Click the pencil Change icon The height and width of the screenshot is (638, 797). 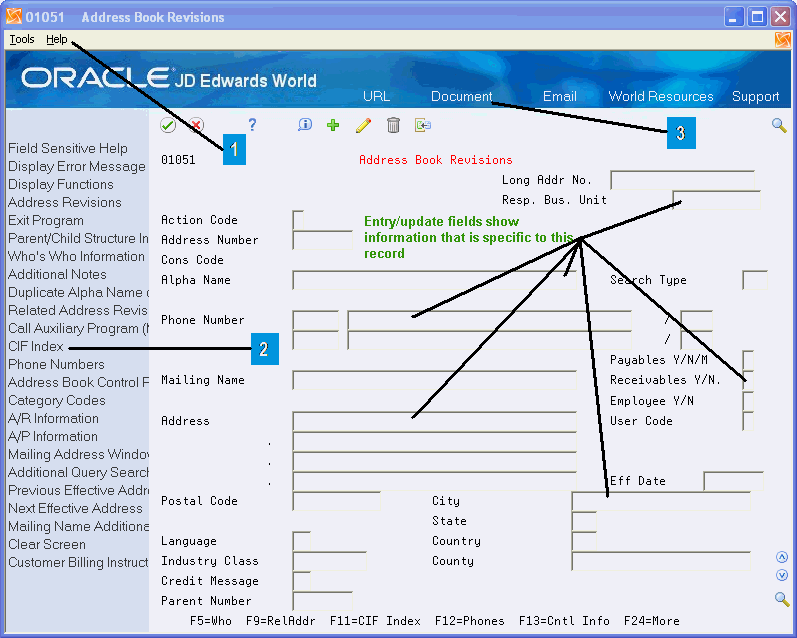pyautogui.click(x=363, y=125)
